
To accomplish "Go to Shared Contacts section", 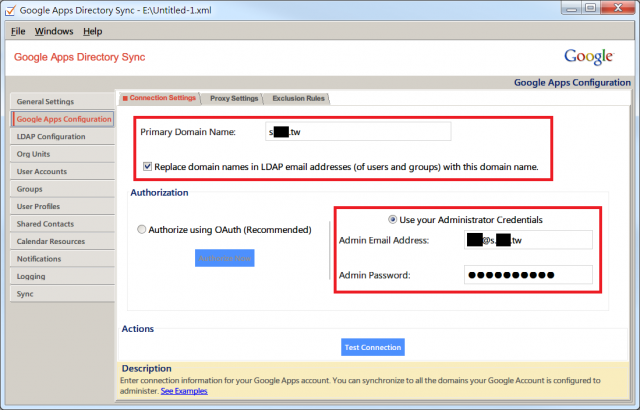I will [62, 224].
